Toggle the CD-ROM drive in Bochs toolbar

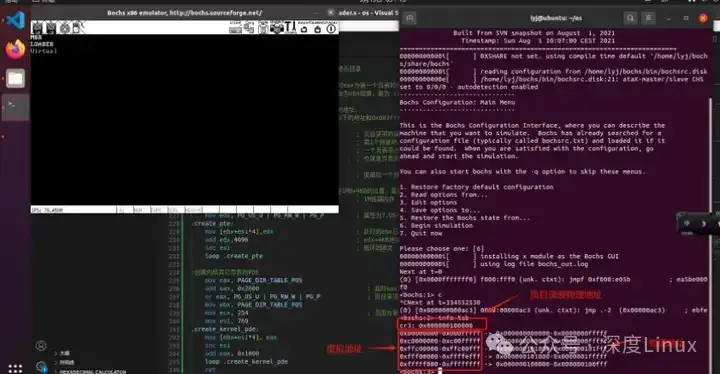click(65, 28)
